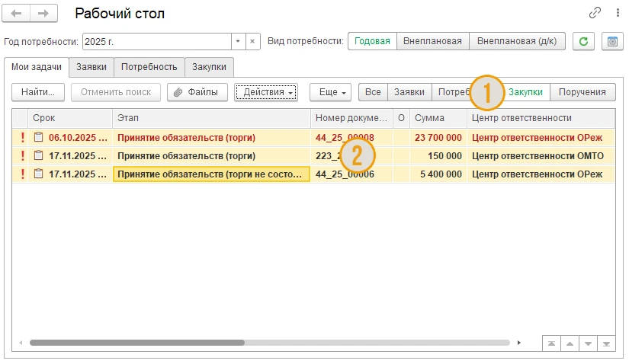Click the clipboard icon of the 5 400 000 row
The image size is (629, 364).
[39, 174]
